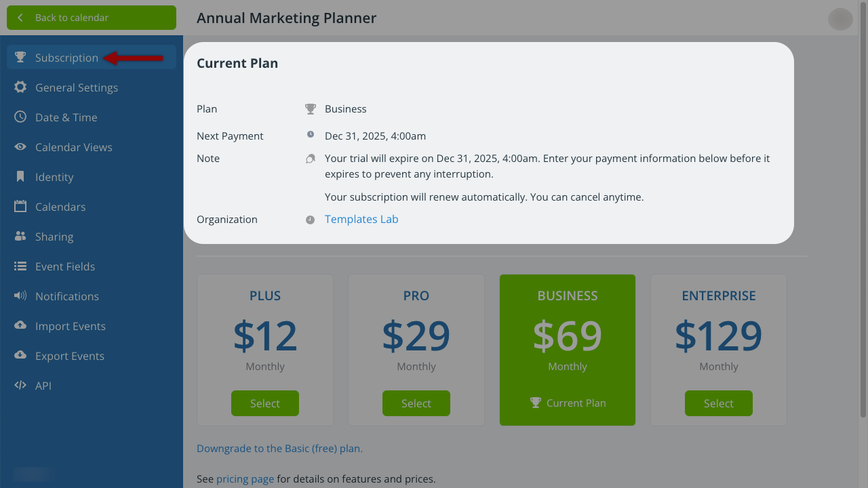
Task: Select the PLUS $12 plan
Action: coord(265,403)
